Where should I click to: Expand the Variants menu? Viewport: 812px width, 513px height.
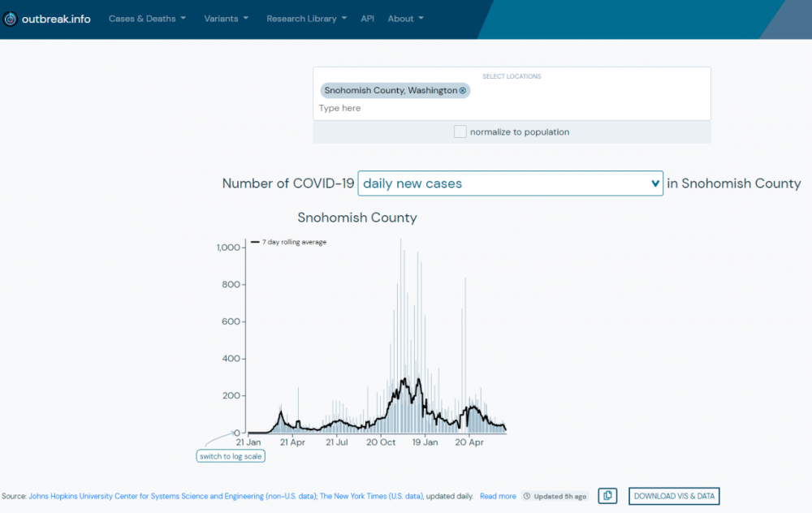[x=226, y=19]
